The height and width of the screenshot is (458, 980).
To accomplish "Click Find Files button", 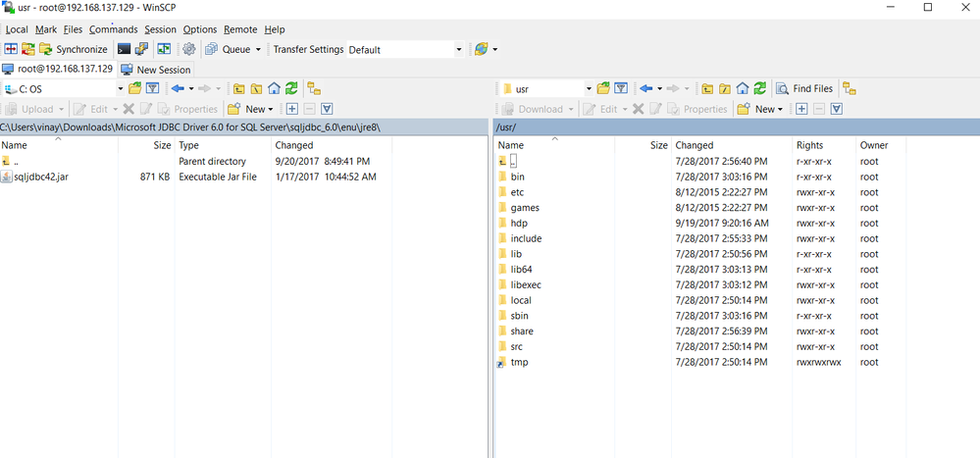I will pos(804,88).
